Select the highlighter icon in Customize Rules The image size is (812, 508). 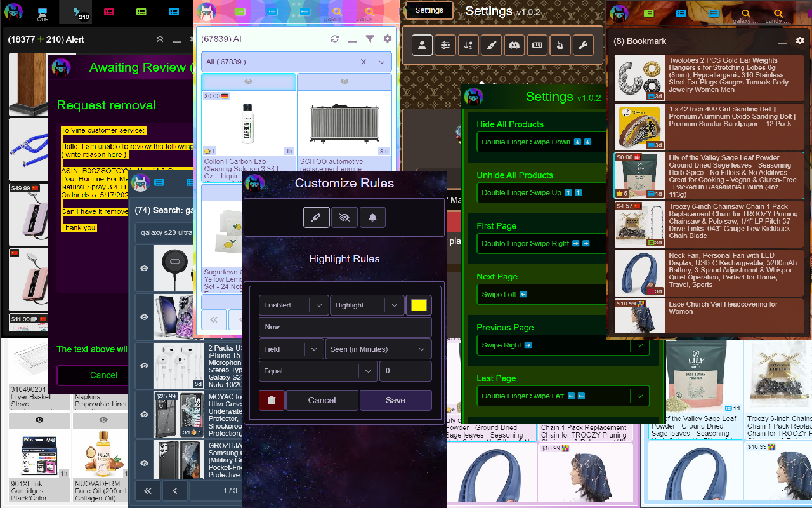pyautogui.click(x=317, y=218)
